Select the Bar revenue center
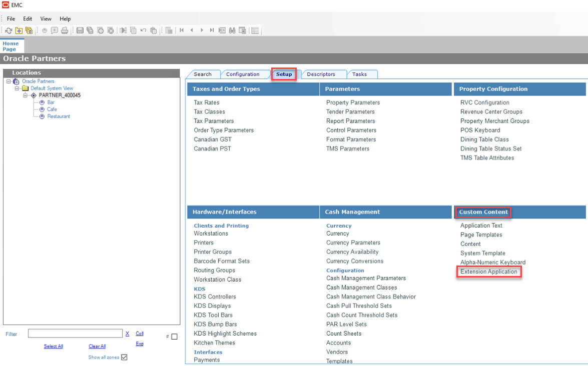The height and width of the screenshot is (366, 588). 51,102
